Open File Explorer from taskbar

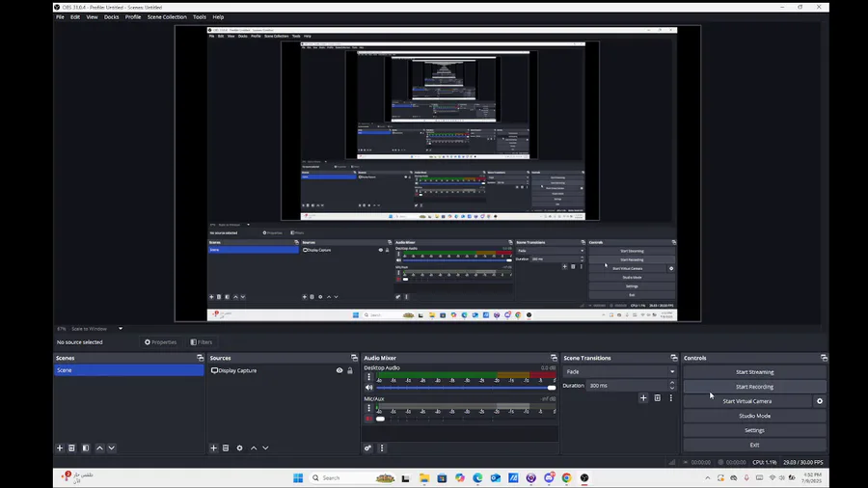click(x=424, y=478)
